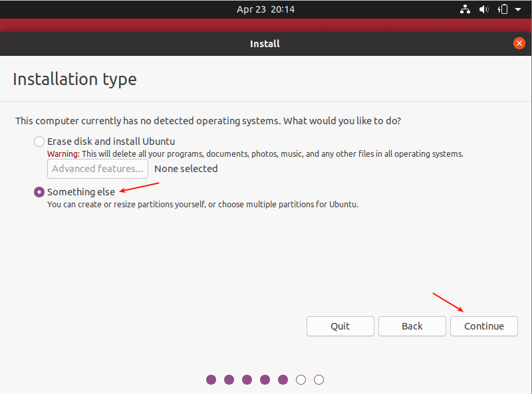Click the red Warning text about deleting files
This screenshot has width=532, height=394.
click(x=255, y=154)
